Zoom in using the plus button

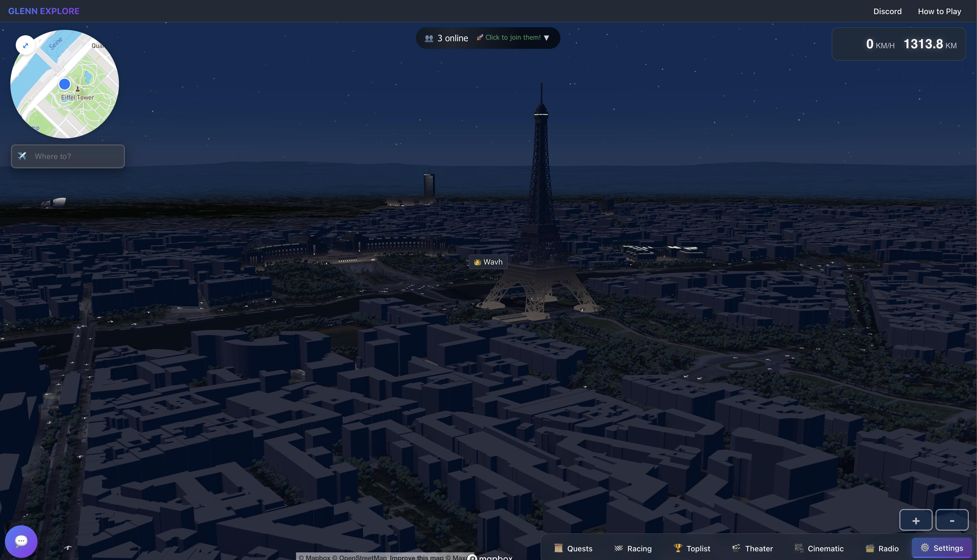coord(916,520)
